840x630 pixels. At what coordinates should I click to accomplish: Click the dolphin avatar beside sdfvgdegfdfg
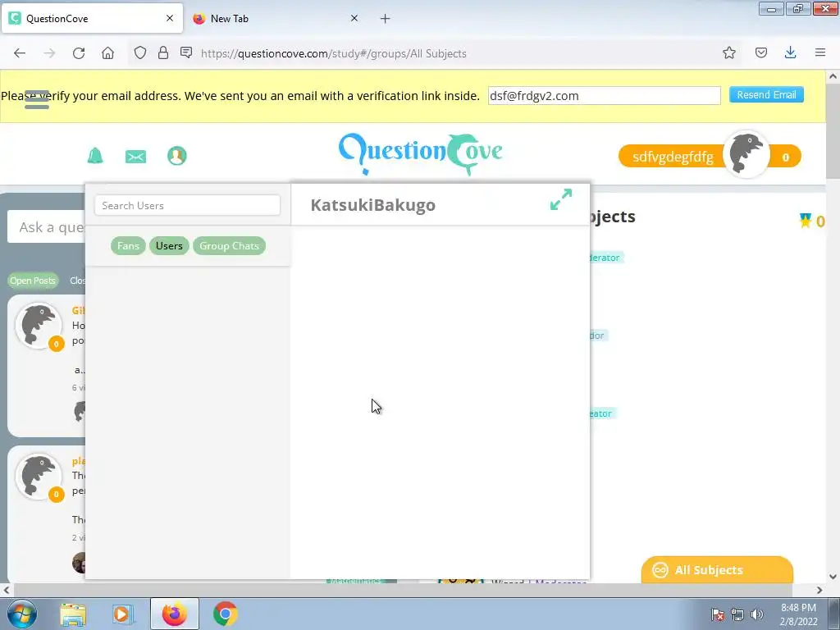[x=746, y=154]
